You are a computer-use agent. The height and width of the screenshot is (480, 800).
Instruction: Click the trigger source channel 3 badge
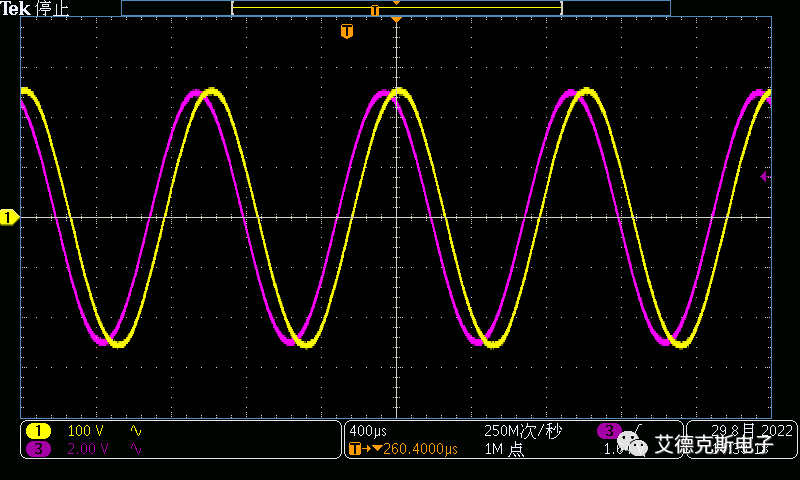pyautogui.click(x=608, y=431)
